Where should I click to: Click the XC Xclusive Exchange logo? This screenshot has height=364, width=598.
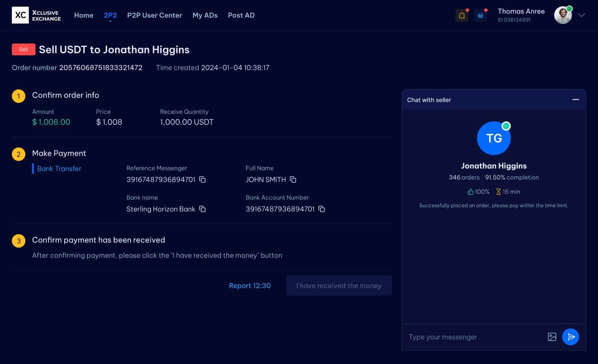[36, 15]
